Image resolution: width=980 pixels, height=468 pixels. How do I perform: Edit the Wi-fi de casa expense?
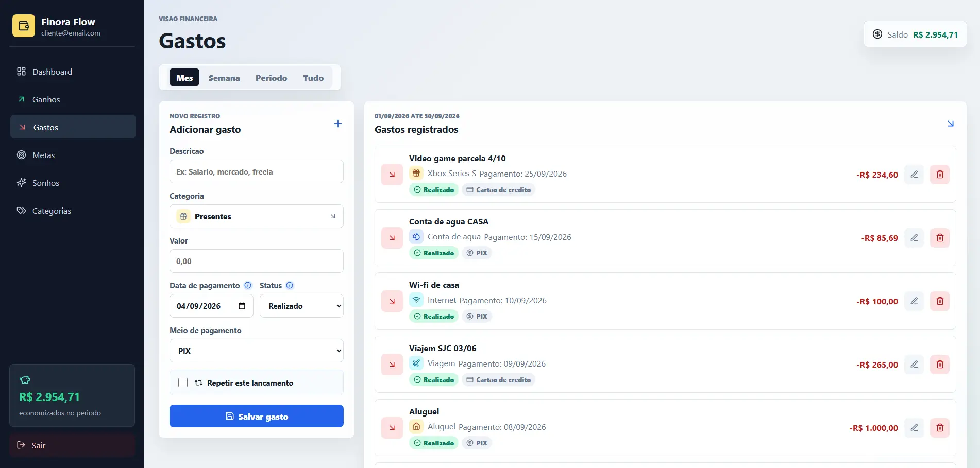point(914,301)
